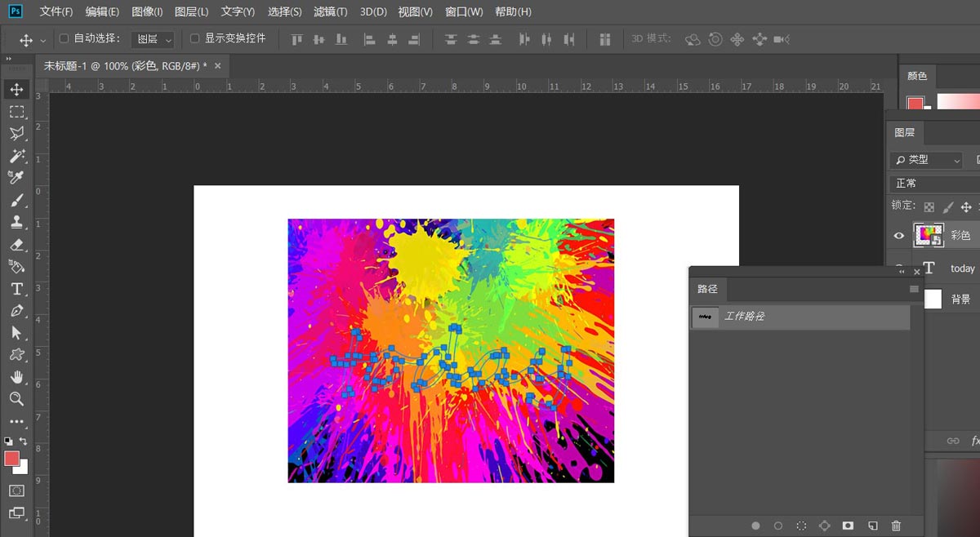Screen dimensions: 980x537
Task: Add mask from Paths panel
Action: (x=848, y=526)
